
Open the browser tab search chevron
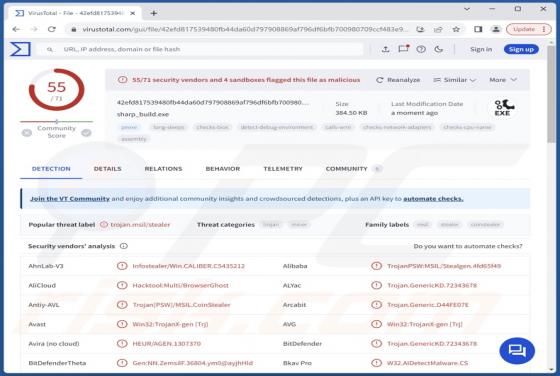click(x=466, y=9)
